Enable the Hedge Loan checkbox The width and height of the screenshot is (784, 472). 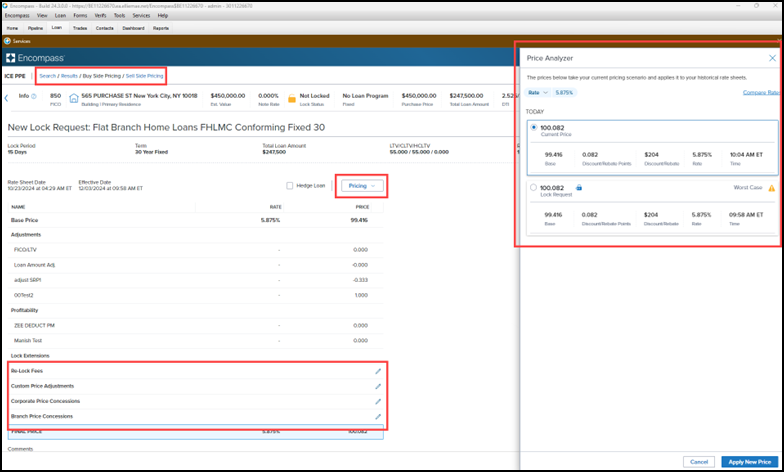point(290,186)
